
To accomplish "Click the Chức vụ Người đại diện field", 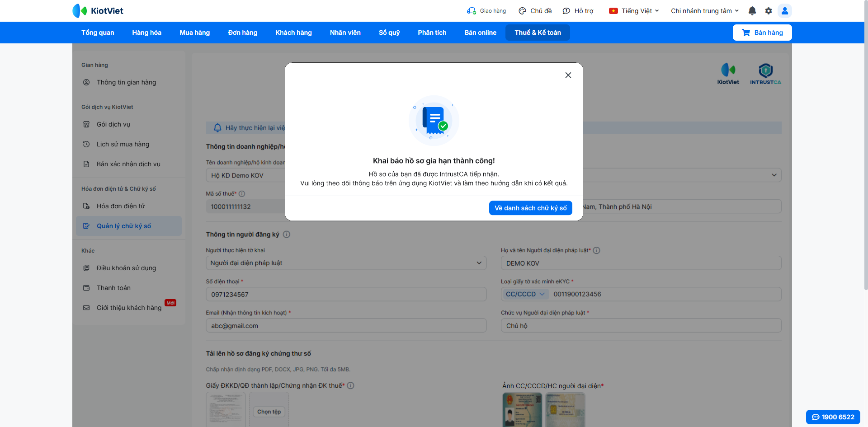I will (641, 325).
